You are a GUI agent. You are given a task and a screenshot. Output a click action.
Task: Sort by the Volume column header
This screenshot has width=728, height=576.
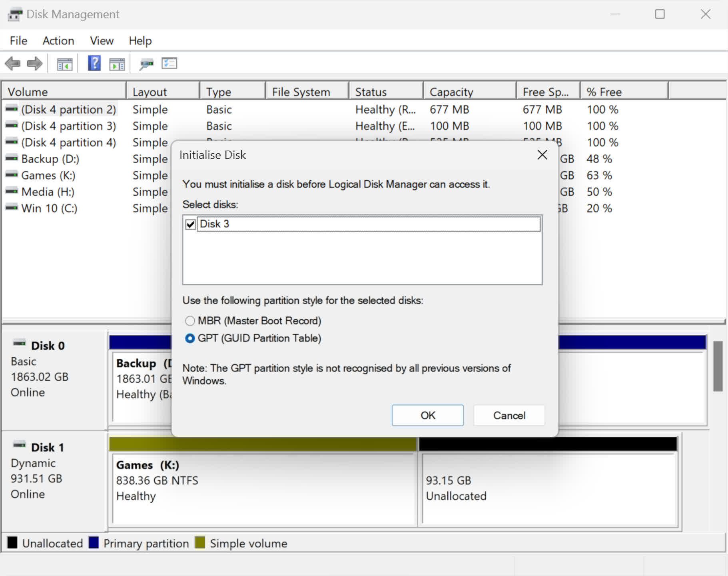64,92
